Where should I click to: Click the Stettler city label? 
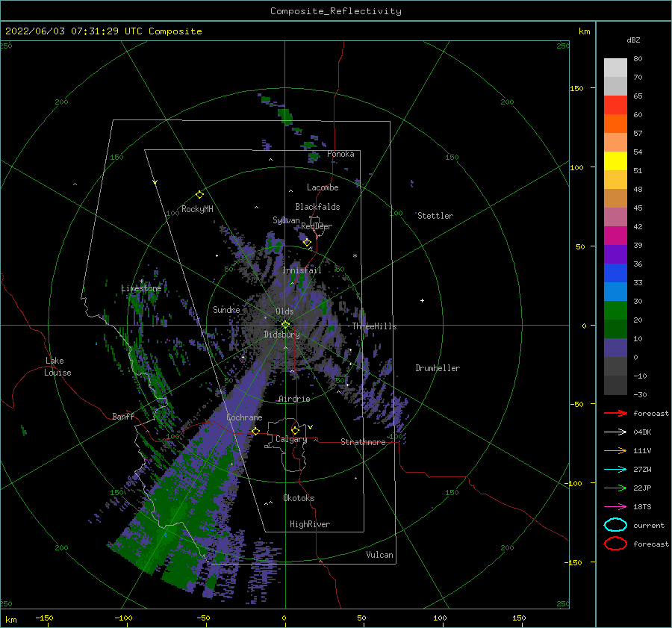[x=435, y=216]
